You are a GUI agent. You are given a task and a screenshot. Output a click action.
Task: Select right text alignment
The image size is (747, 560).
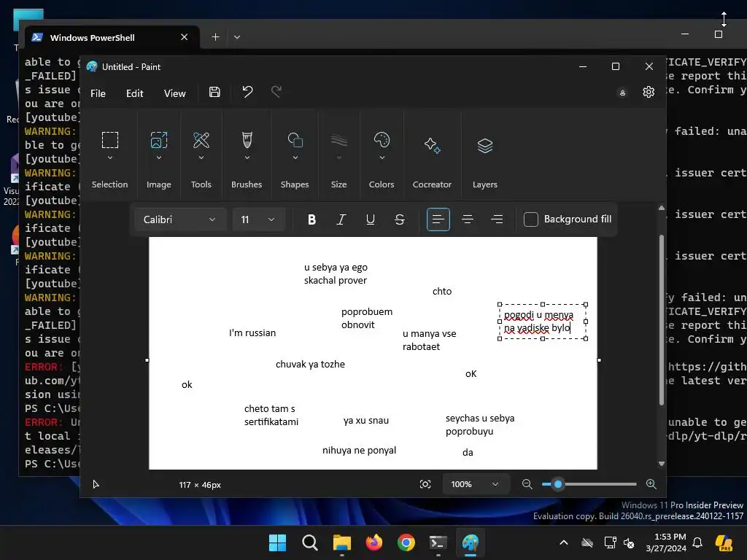pos(497,219)
